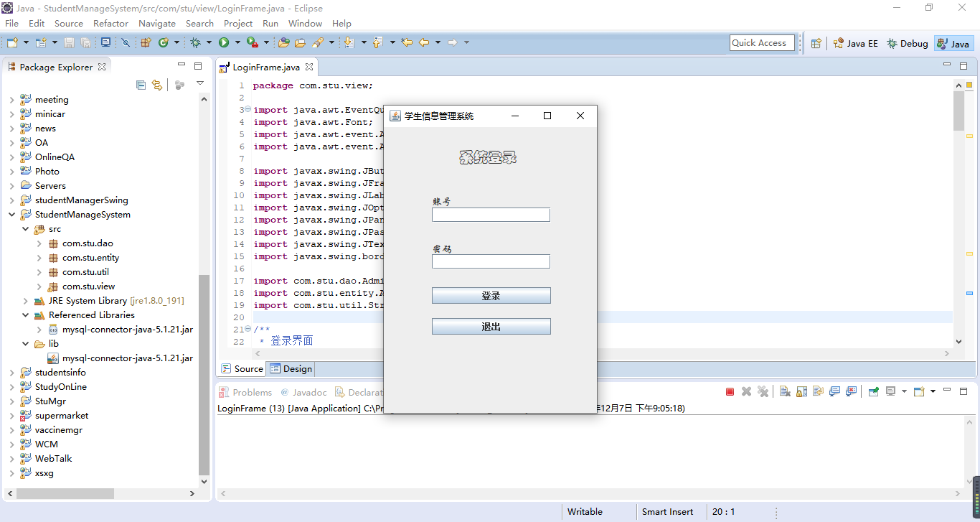
Task: Click the Save toolbar icon
Action: (69, 42)
